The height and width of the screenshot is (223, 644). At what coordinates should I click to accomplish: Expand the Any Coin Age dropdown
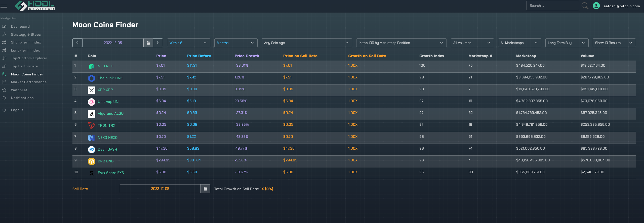coord(307,43)
